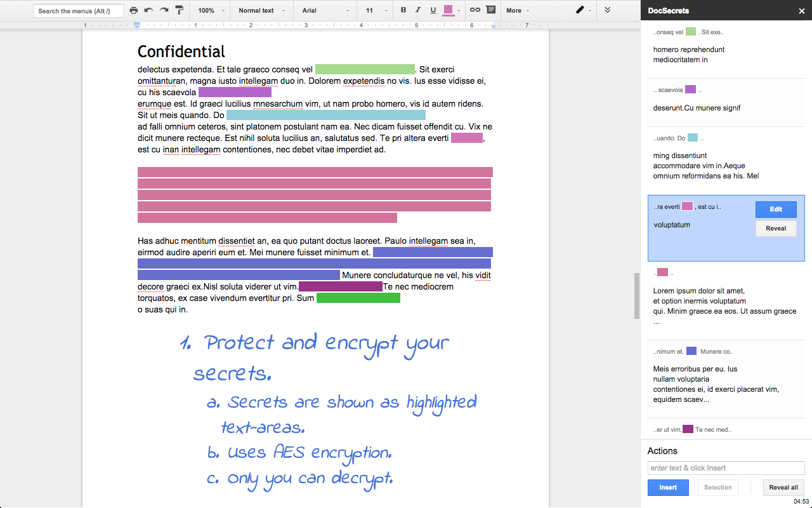Redo the last action
The image size is (812, 508).
[x=163, y=10]
